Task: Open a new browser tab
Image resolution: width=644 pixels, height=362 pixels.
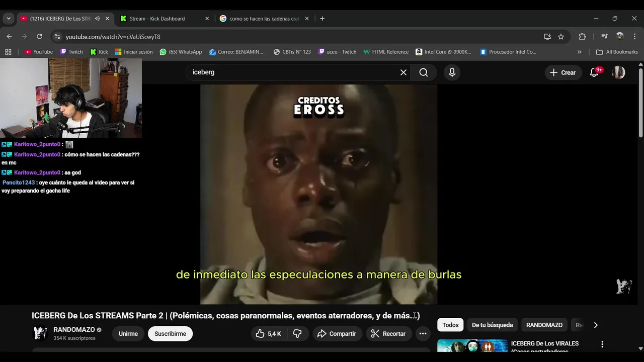Action: 322,19
